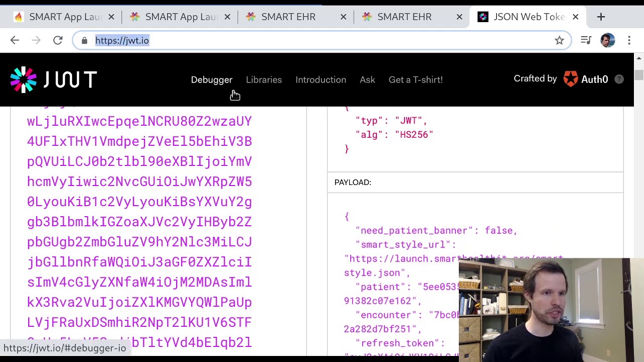Open the Introduction nav item
The width and height of the screenshot is (644, 362).
coord(320,79)
